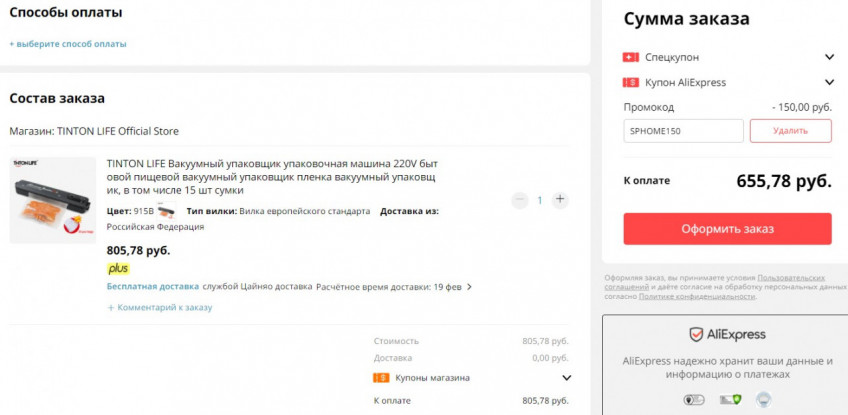Click the Купон AliExpress coupon icon
The width and height of the screenshot is (848, 415).
[630, 83]
